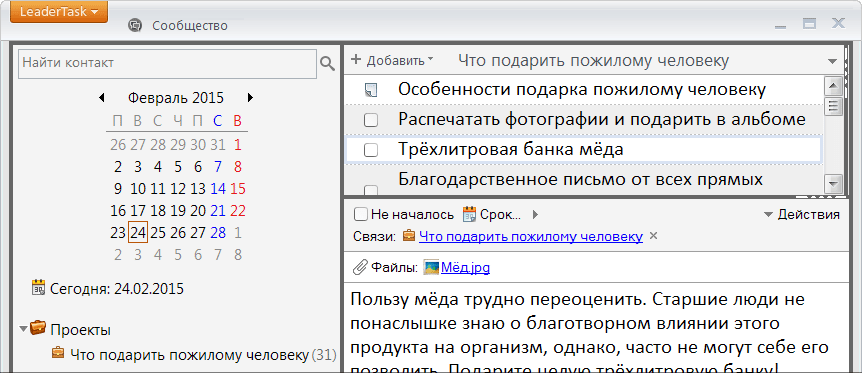
Task: Open the LeaderTask main menu button
Action: pyautogui.click(x=59, y=12)
